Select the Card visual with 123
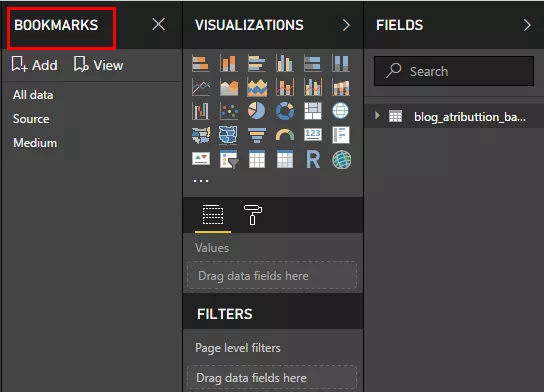This screenshot has width=544, height=392. [313, 135]
